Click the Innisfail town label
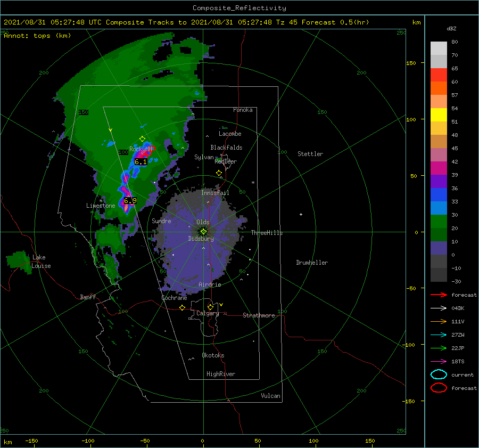Screen dimensions: 479x448 [x=215, y=193]
